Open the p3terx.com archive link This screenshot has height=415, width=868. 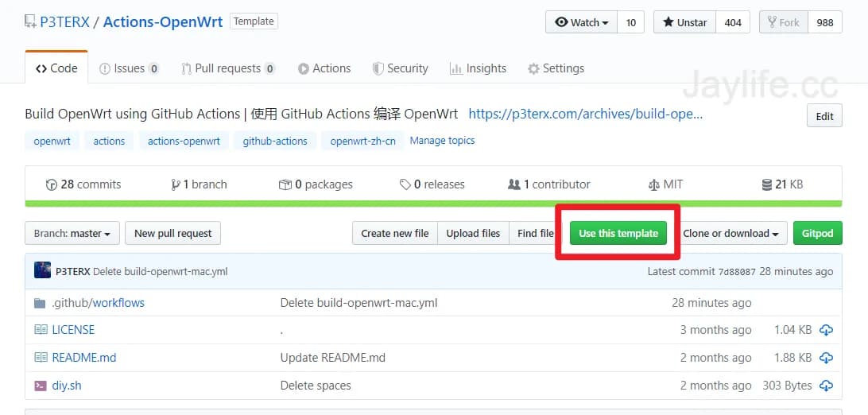click(x=585, y=114)
